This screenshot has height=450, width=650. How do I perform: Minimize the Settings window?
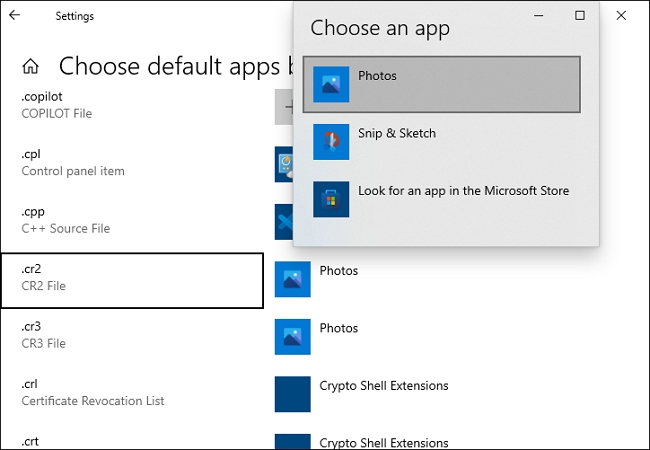click(x=538, y=15)
